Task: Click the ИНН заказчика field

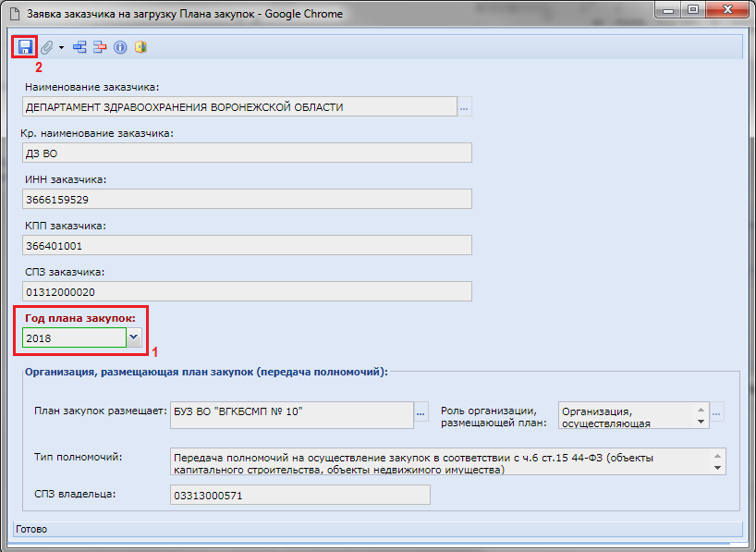Action: 246,199
